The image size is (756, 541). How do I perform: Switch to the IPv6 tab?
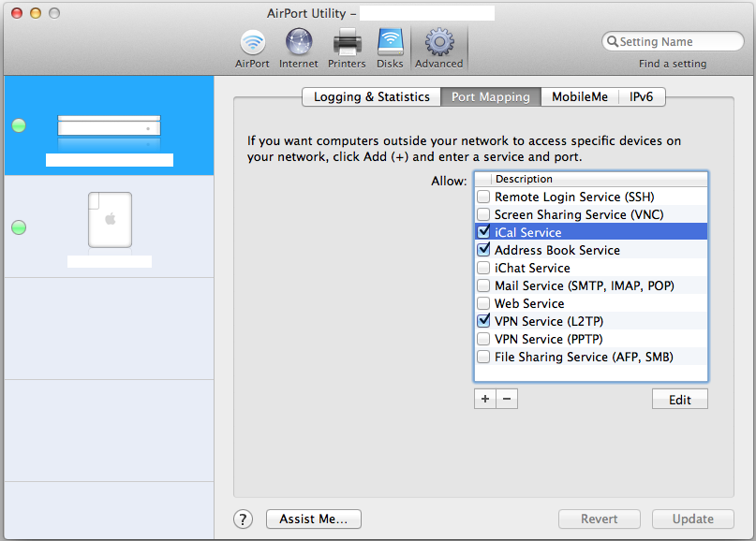[642, 96]
